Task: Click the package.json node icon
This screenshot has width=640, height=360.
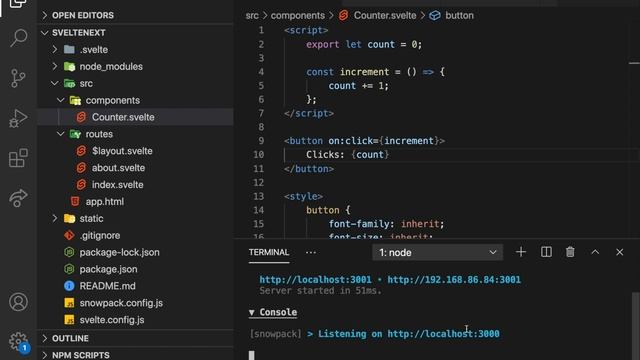Action: point(69,269)
